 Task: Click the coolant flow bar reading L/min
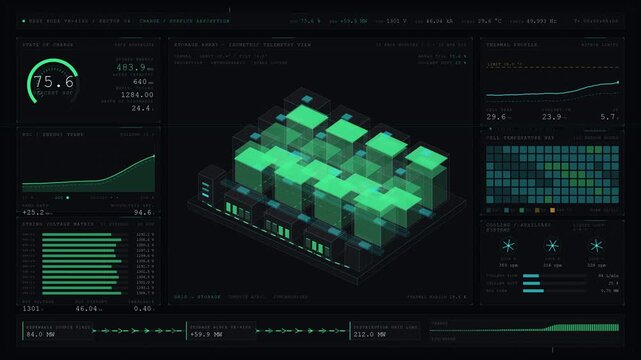tap(555, 276)
